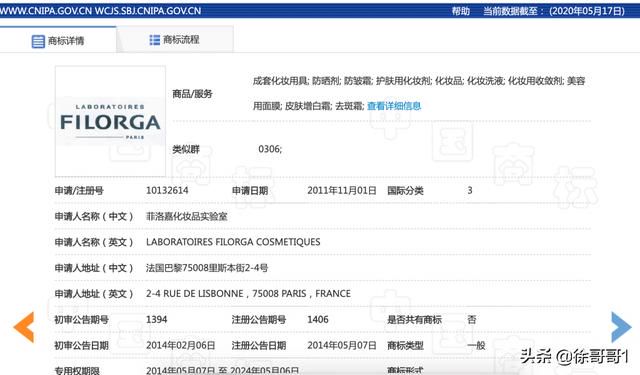Click the blue right arrow icon
Image resolution: width=640 pixels, height=375 pixels.
pos(621,327)
